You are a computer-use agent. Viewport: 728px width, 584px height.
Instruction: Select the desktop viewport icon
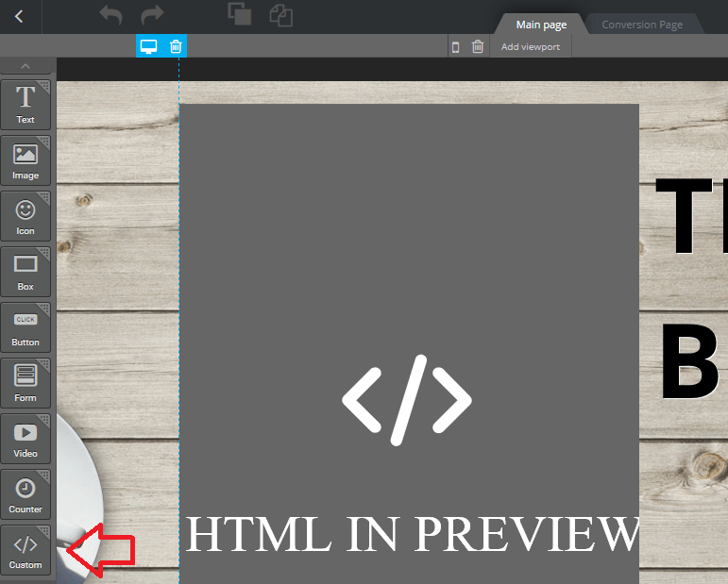(148, 46)
